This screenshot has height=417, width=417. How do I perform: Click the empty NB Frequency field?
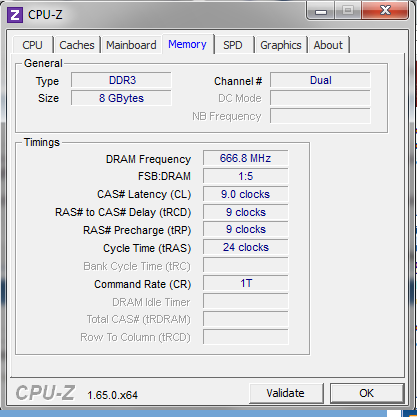tap(320, 116)
